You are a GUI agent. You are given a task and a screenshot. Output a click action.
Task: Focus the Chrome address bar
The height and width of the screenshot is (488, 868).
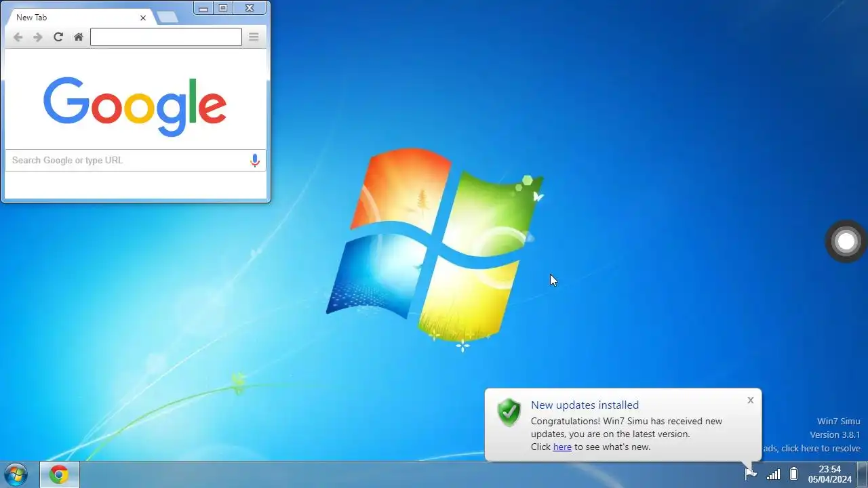pos(166,37)
